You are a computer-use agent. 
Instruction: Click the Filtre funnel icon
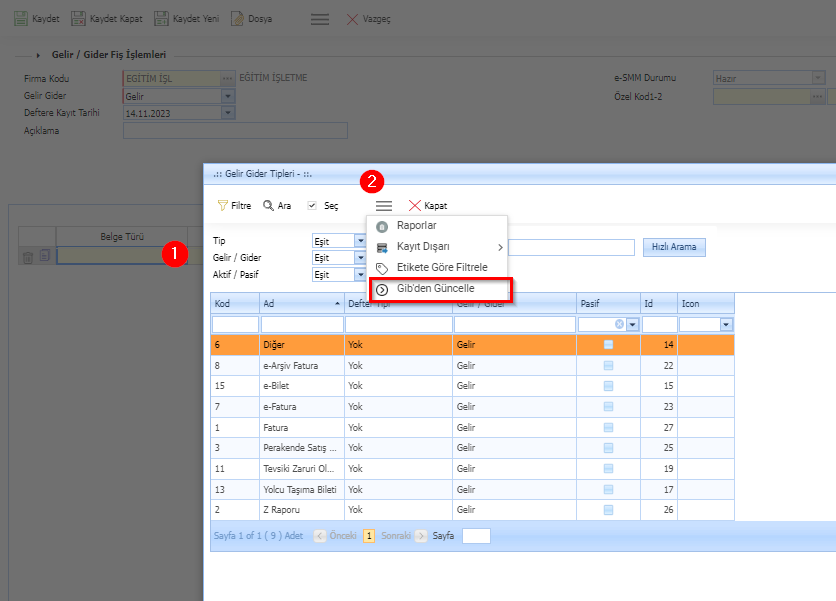pyautogui.click(x=222, y=205)
